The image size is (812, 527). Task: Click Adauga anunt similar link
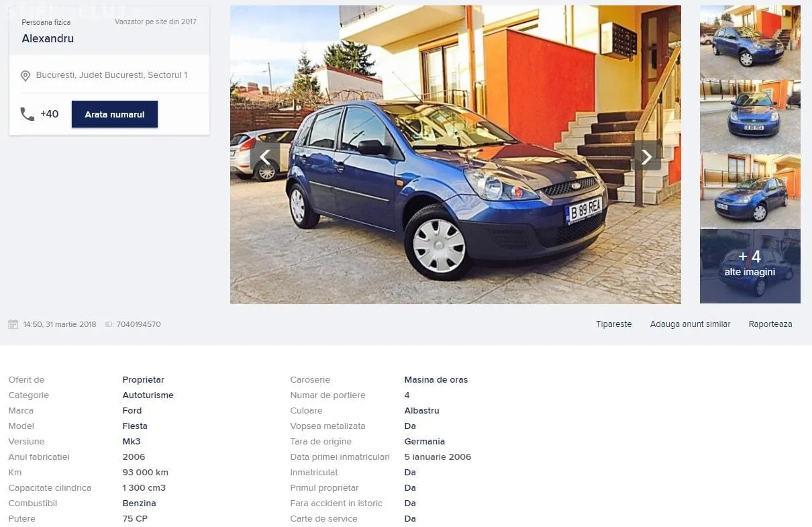[x=690, y=324]
